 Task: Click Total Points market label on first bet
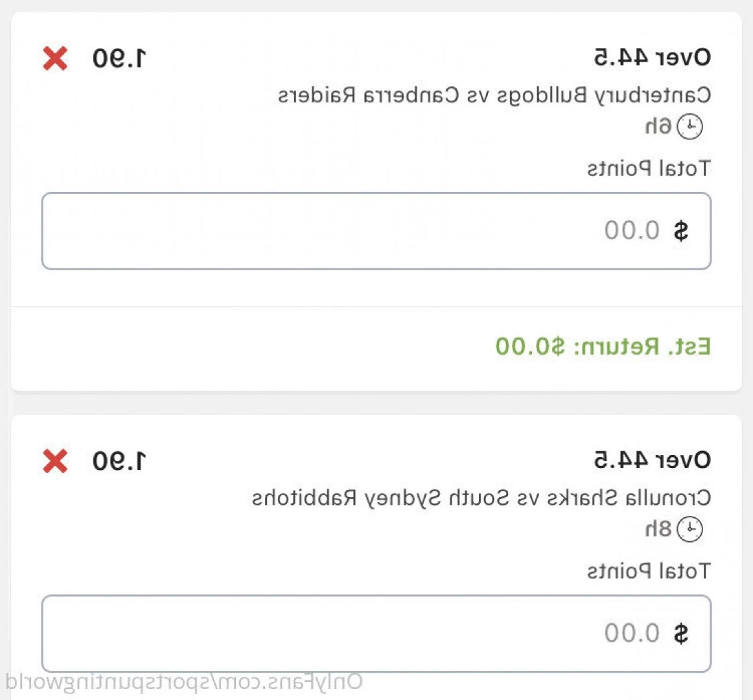pos(649,169)
